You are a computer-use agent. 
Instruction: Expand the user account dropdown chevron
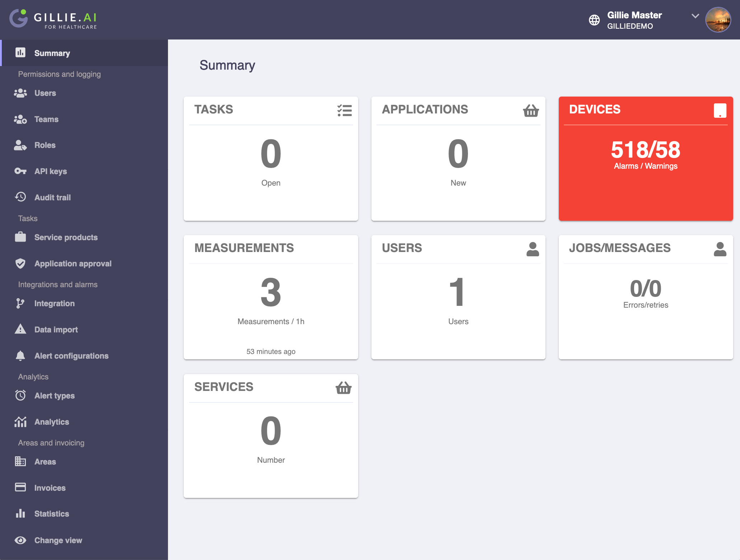tap(695, 16)
